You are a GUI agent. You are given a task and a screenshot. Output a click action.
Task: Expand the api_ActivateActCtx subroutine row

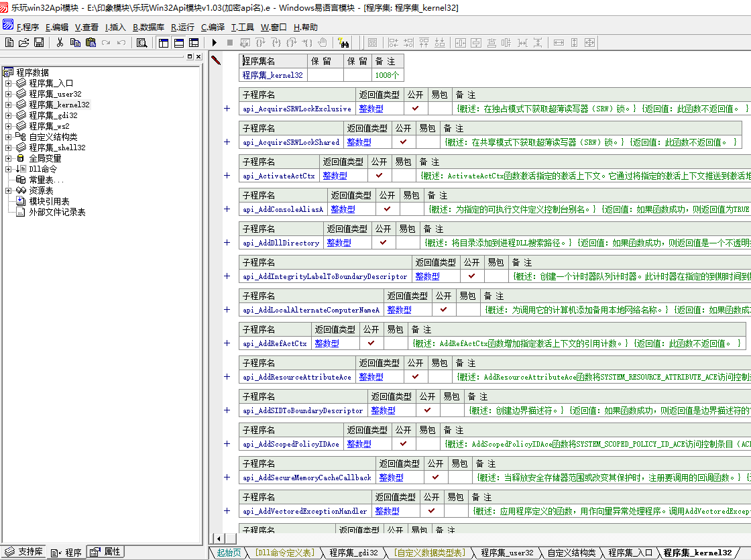pos(227,176)
